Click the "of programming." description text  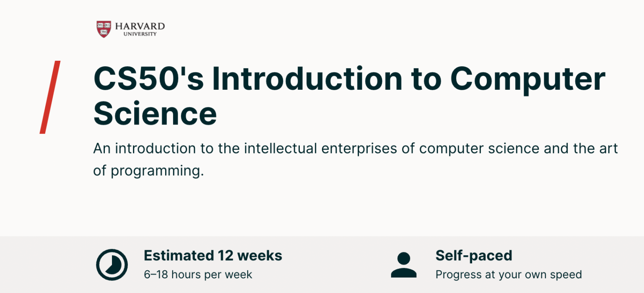click(148, 171)
